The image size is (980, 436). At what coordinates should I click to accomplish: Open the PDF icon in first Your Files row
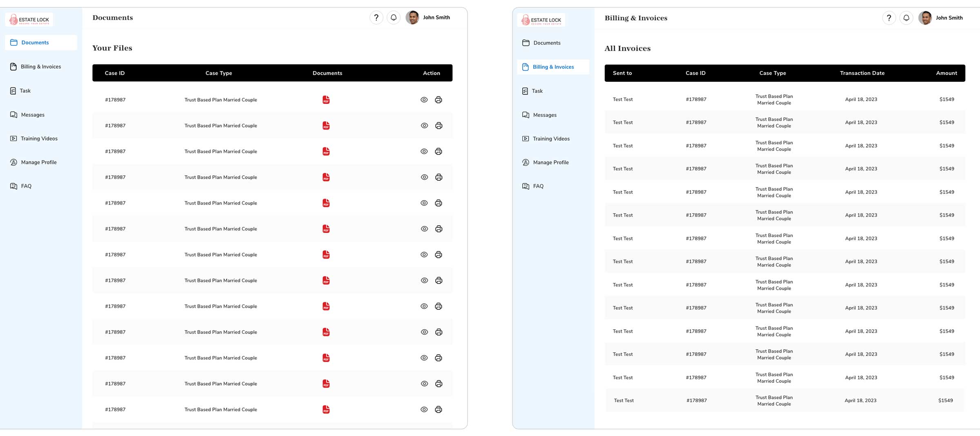point(326,100)
